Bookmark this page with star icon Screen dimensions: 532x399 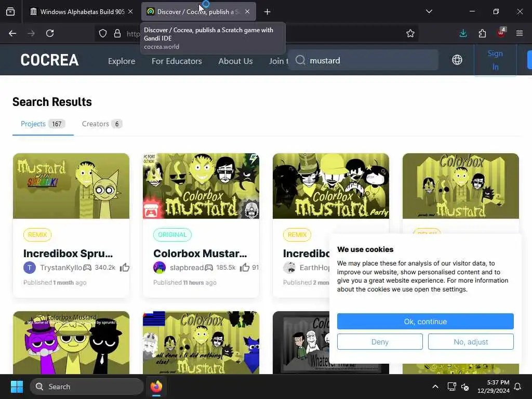410,33
